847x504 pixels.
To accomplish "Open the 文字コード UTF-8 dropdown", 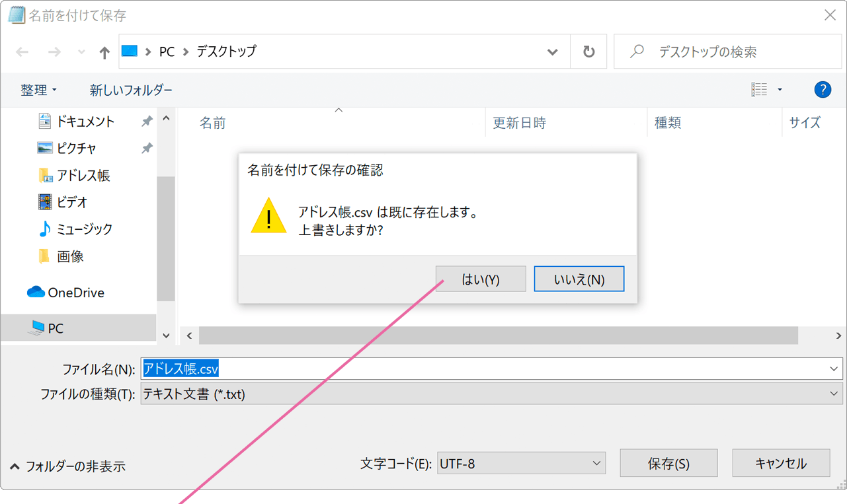I will 521,464.
